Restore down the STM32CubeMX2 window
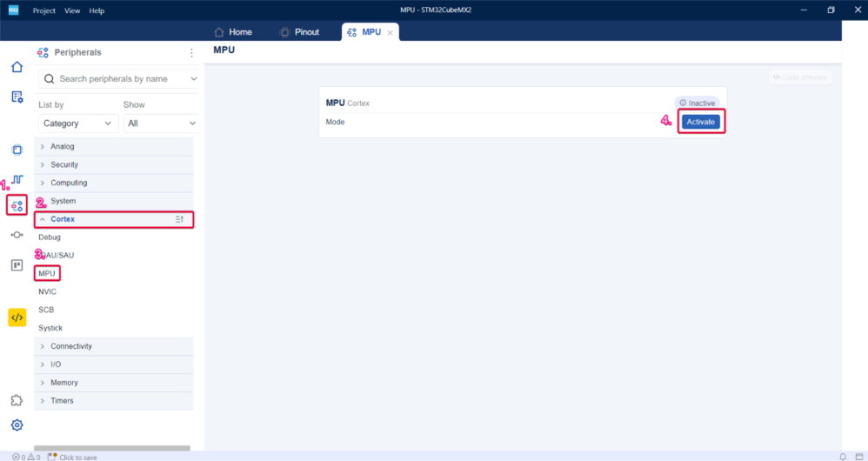Screen dimensions: 868x461 pos(831,10)
